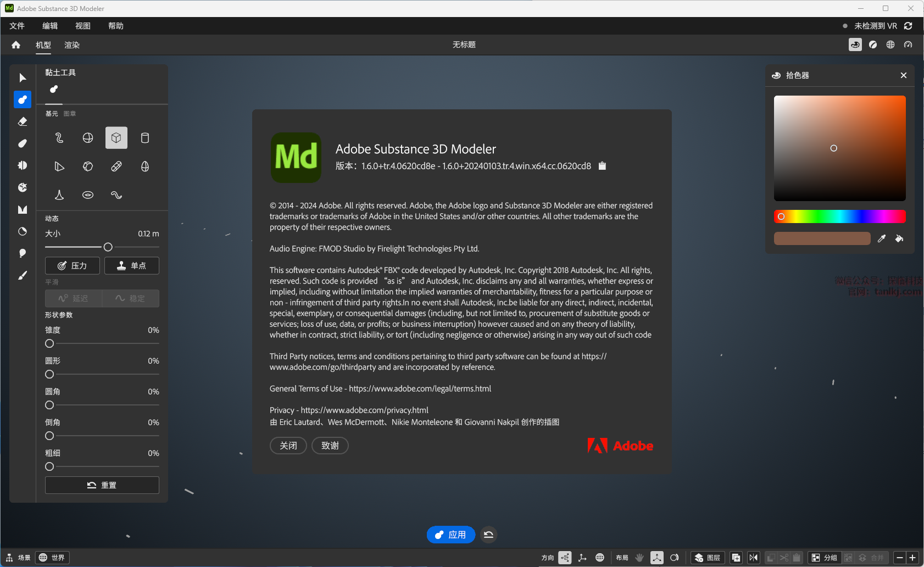Open the 帮助 menu
Screen dimensions: 924x567
click(116, 26)
